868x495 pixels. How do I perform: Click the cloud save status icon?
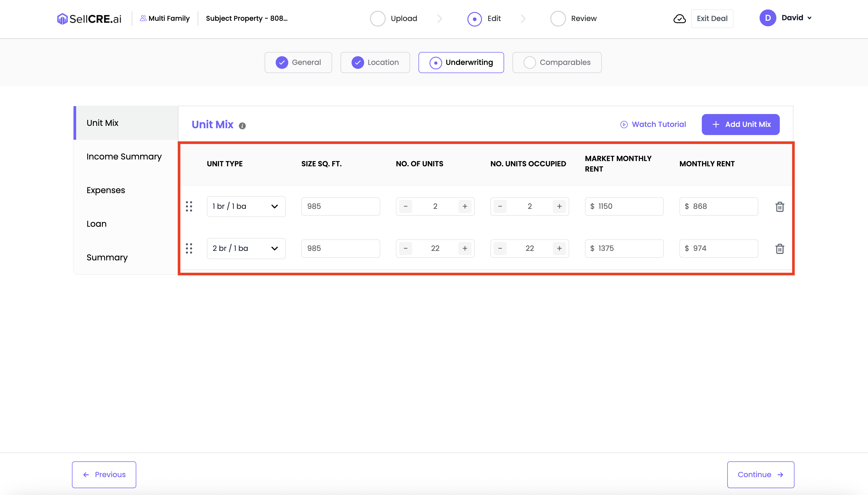click(x=679, y=19)
